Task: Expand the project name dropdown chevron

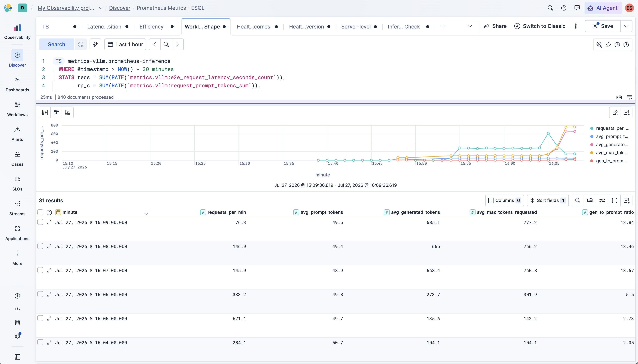Action: [100, 8]
